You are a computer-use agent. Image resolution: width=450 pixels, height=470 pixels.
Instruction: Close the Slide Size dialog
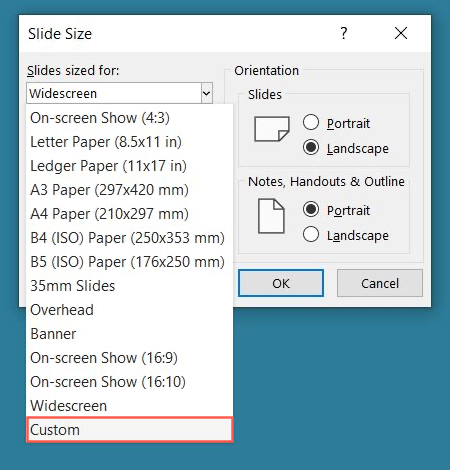pos(401,33)
